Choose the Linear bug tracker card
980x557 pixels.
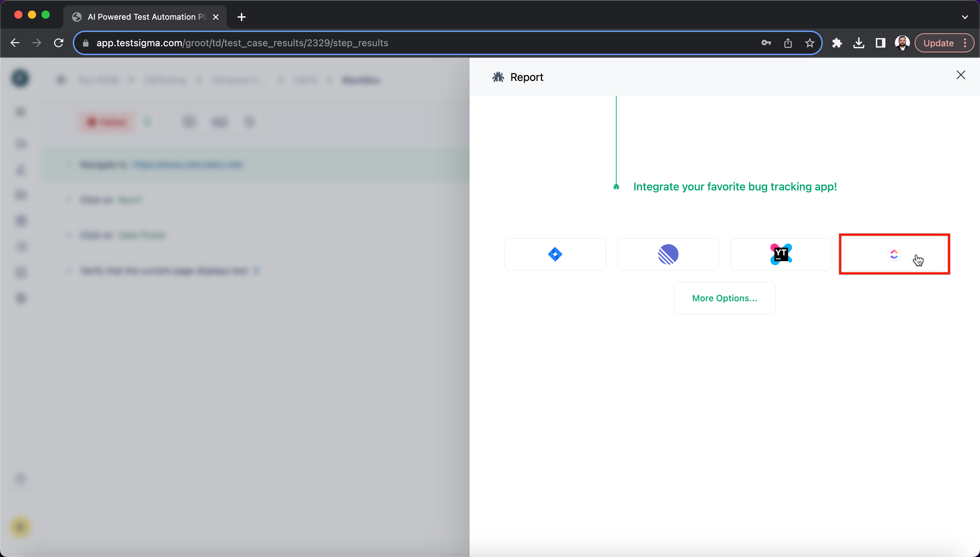click(668, 254)
